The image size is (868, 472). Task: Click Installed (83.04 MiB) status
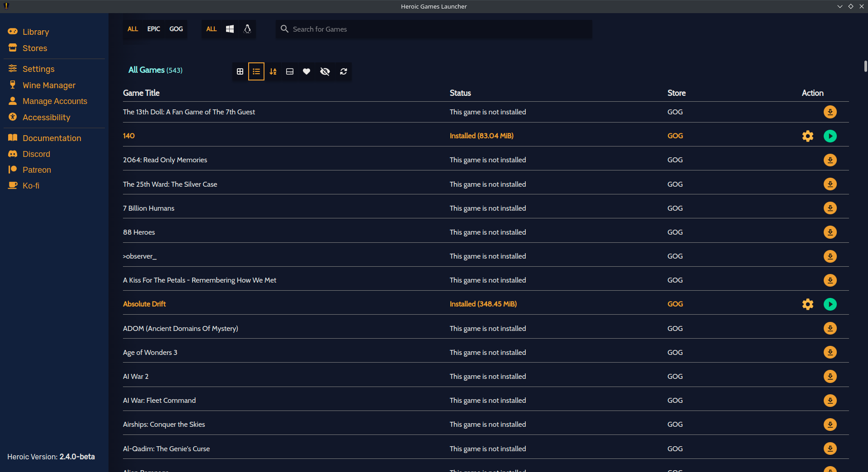pos(481,136)
